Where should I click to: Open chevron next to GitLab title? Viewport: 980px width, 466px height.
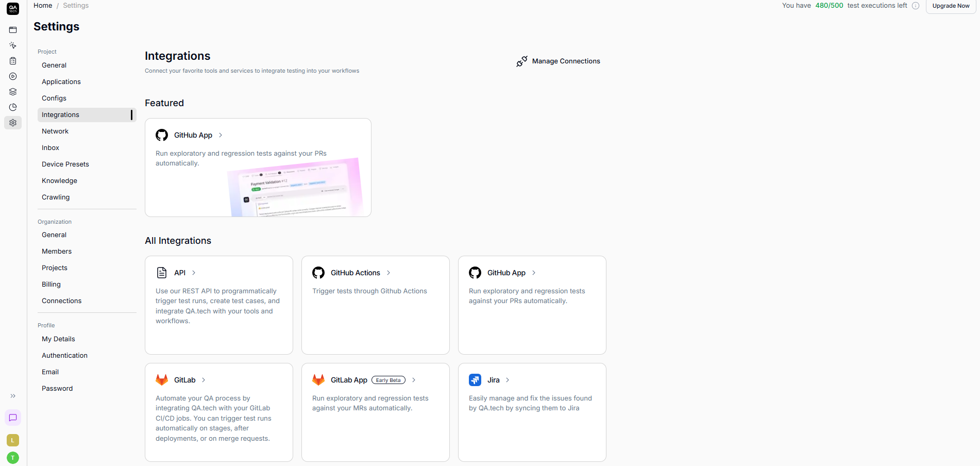click(204, 380)
